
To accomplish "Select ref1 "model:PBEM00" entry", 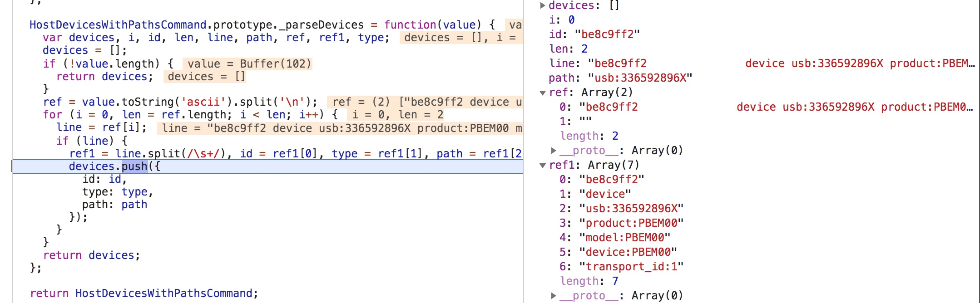I will [615, 238].
